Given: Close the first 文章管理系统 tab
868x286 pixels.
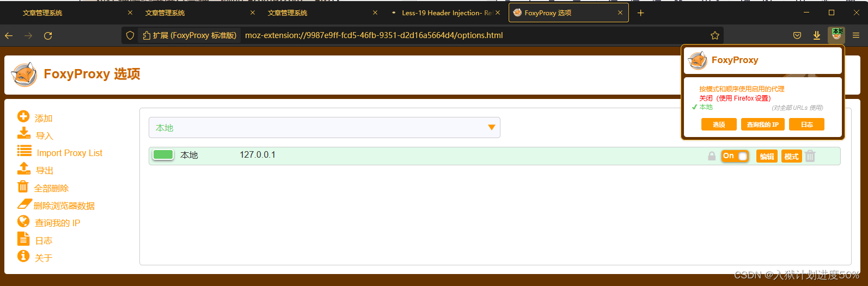Looking at the screenshot, I should [130, 13].
